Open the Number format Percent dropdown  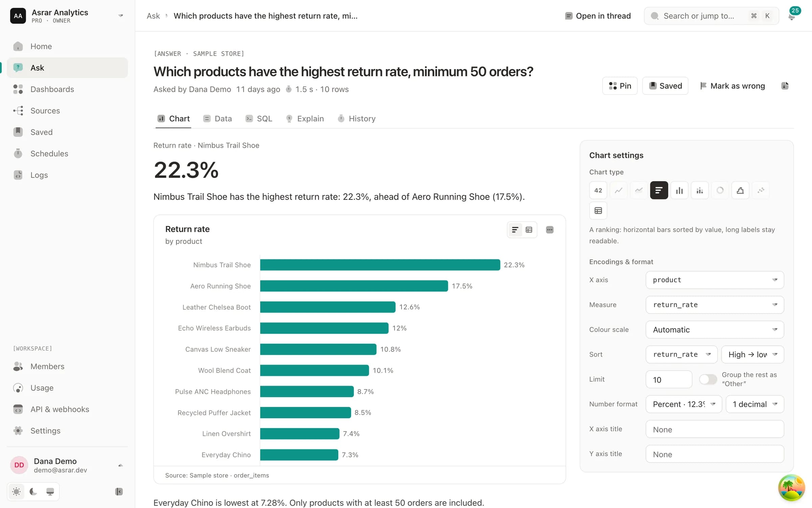(683, 404)
